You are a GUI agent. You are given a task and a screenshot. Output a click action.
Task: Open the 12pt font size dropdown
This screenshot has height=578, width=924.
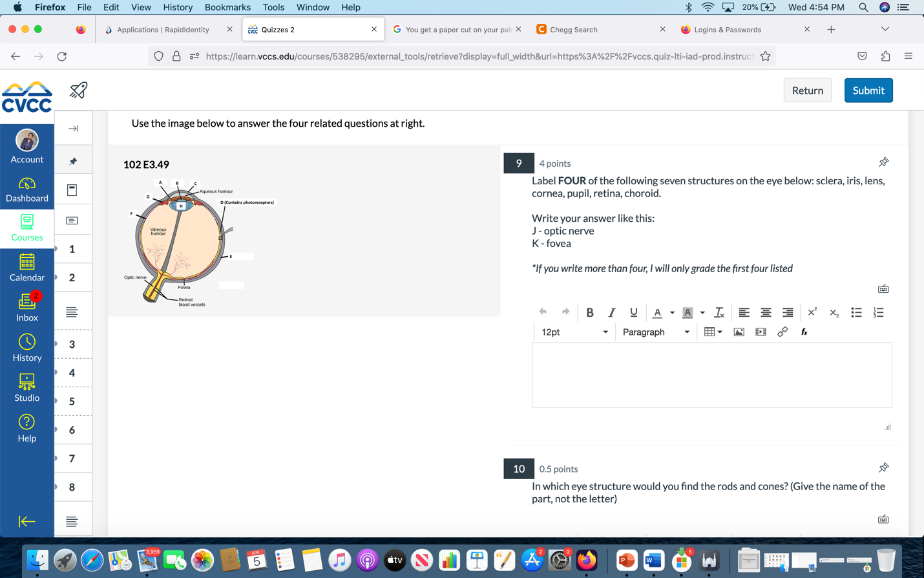tap(574, 332)
